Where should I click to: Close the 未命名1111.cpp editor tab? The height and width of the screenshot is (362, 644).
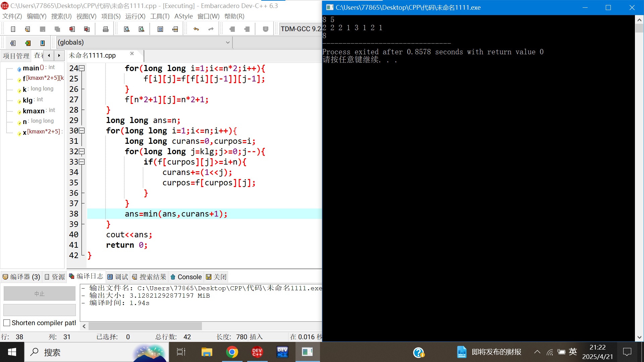(x=132, y=54)
